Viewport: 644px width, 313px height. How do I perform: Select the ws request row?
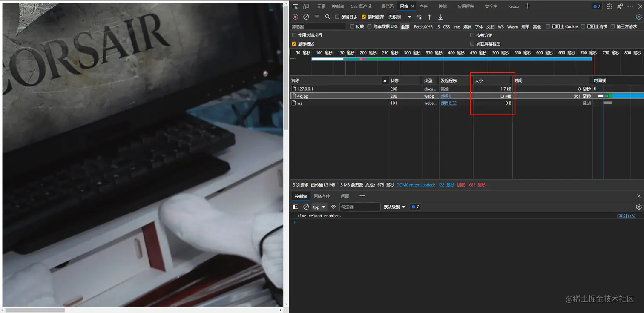click(467, 103)
